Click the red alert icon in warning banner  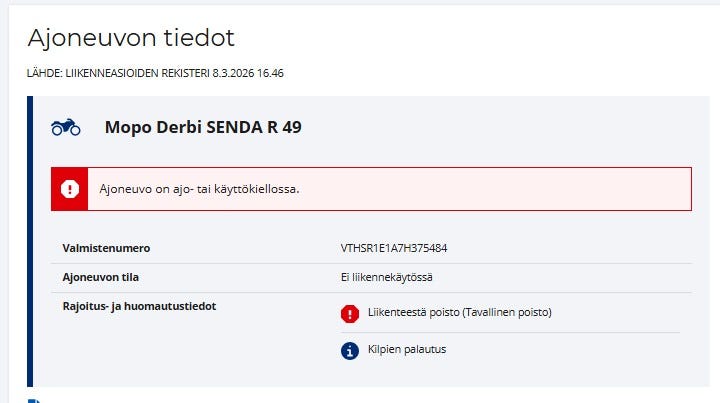70,189
